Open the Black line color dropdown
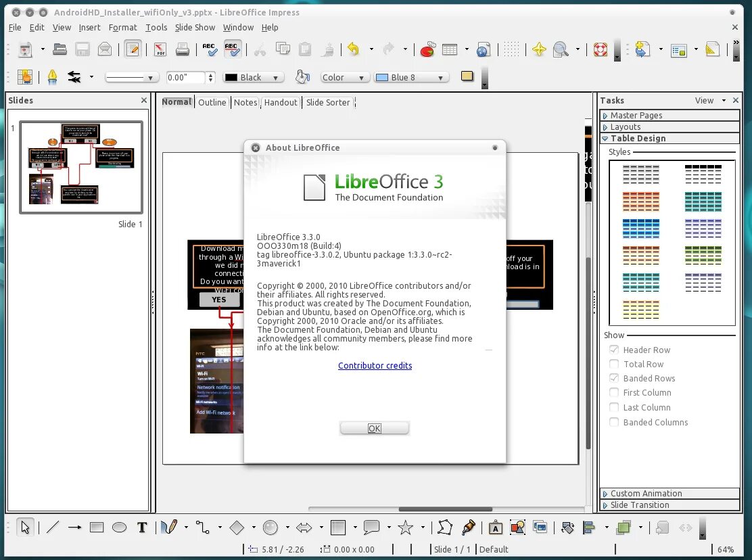Screen dimensions: 752x560 254,77
